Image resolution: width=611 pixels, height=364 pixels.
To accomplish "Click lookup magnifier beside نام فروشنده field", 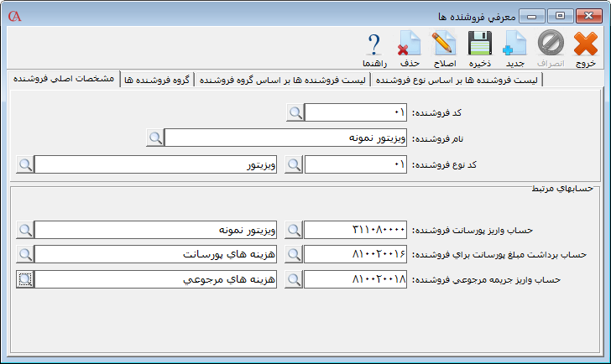I will click(155, 138).
